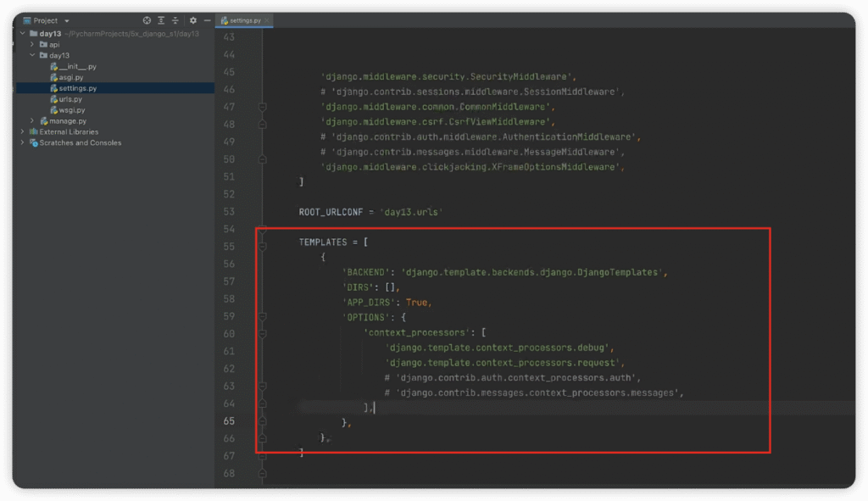Open the Project view dropdown

(67, 20)
